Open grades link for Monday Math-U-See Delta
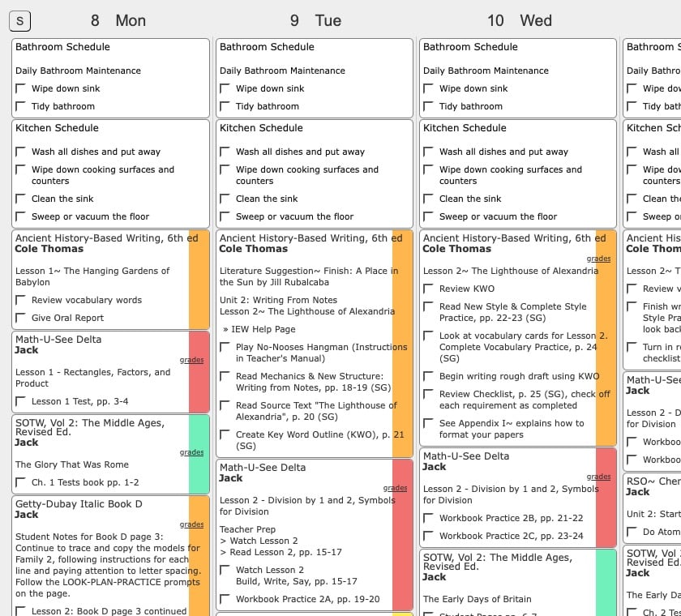The width and height of the screenshot is (681, 616). tap(191, 360)
